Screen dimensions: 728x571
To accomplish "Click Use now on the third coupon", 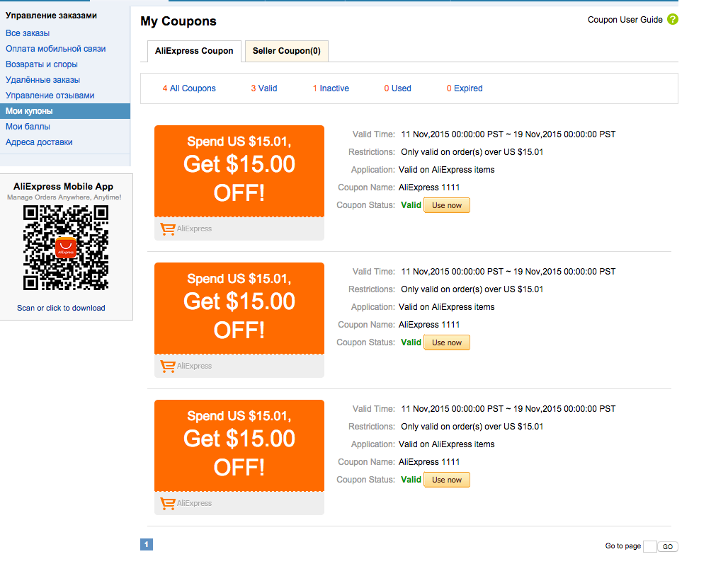I will tap(447, 480).
